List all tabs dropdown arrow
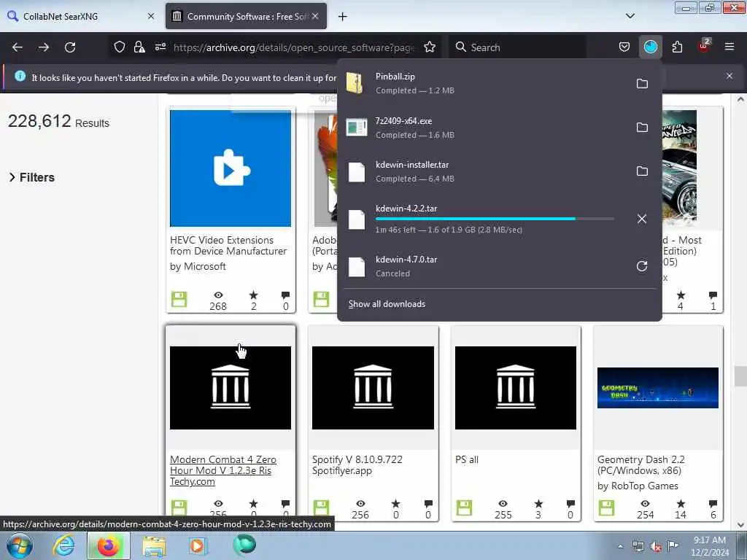Viewport: 747px width, 560px height. [x=630, y=16]
